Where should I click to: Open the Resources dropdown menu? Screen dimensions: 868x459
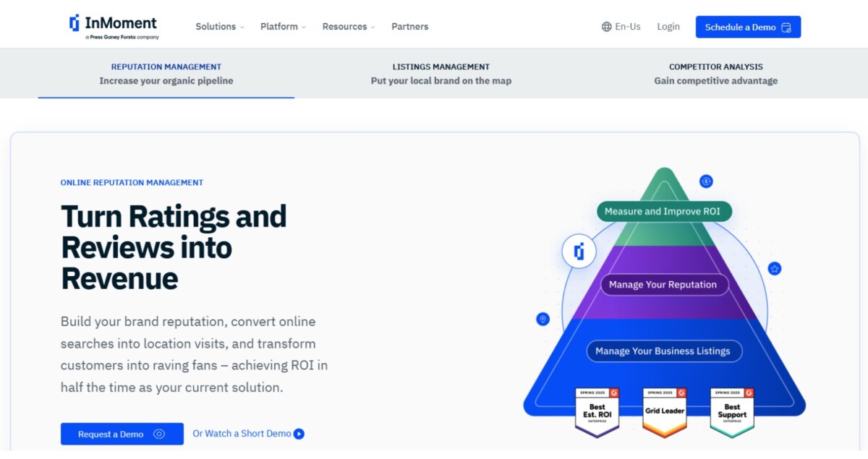[348, 27]
